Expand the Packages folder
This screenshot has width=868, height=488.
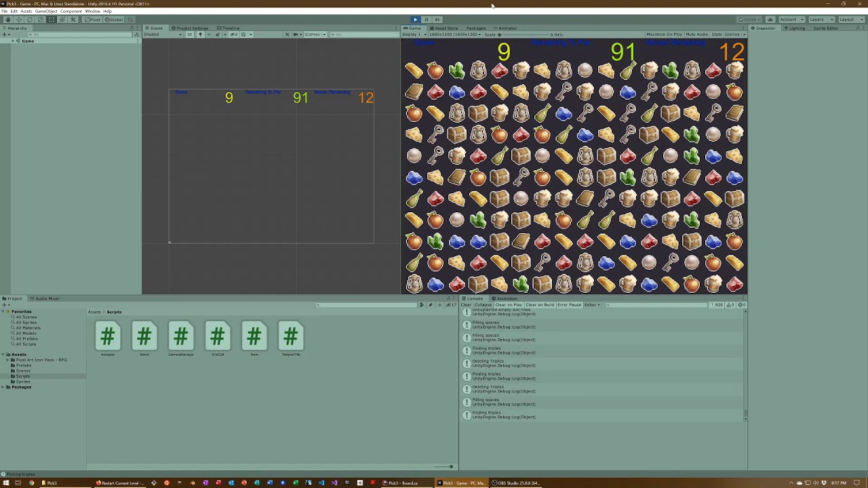click(x=3, y=387)
